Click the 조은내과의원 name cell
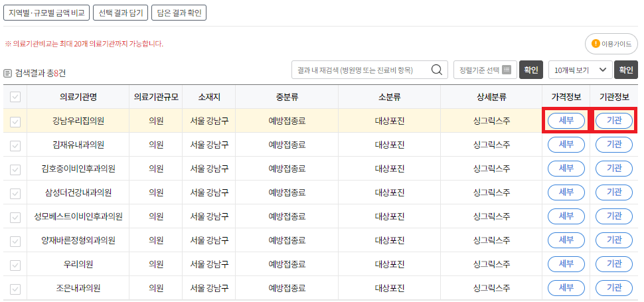The image size is (644, 302). 78,289
